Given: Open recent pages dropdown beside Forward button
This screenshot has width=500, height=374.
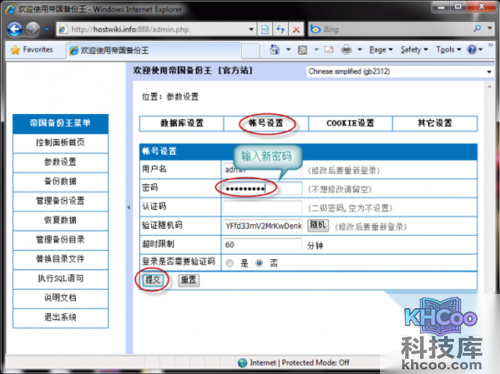Looking at the screenshot, I should (x=47, y=29).
